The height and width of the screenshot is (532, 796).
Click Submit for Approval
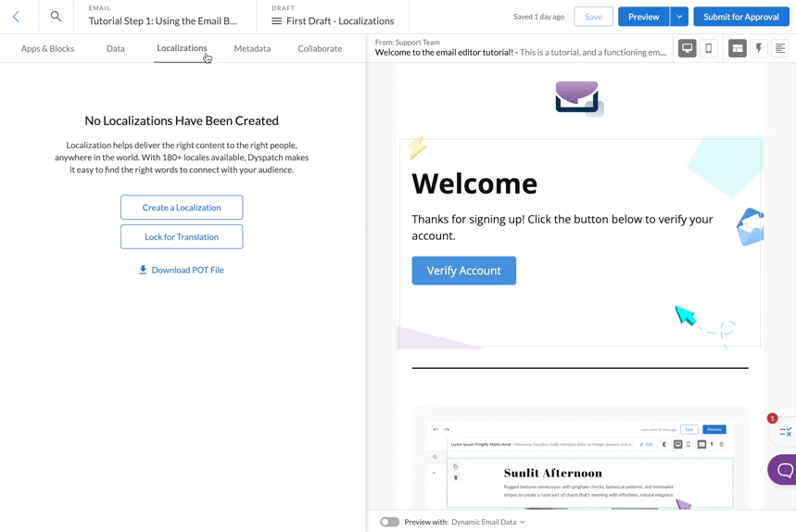[741, 17]
